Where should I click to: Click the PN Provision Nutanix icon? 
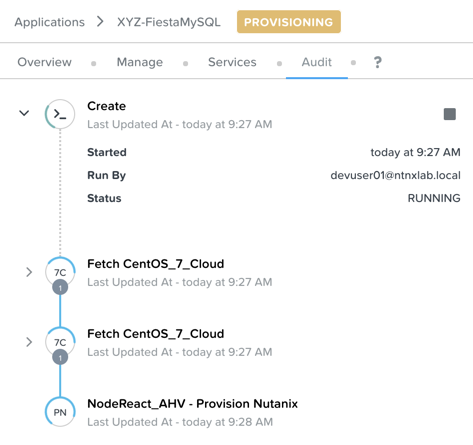click(60, 412)
